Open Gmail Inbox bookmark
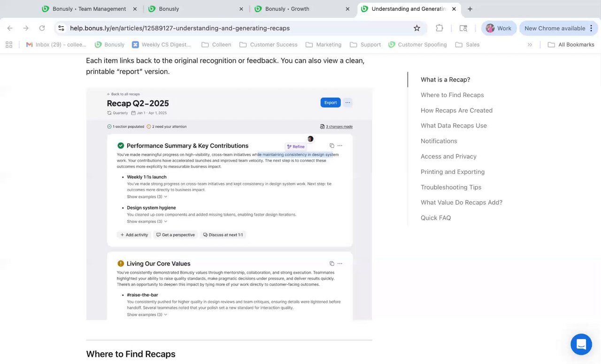This screenshot has width=601, height=364. pyautogui.click(x=56, y=45)
